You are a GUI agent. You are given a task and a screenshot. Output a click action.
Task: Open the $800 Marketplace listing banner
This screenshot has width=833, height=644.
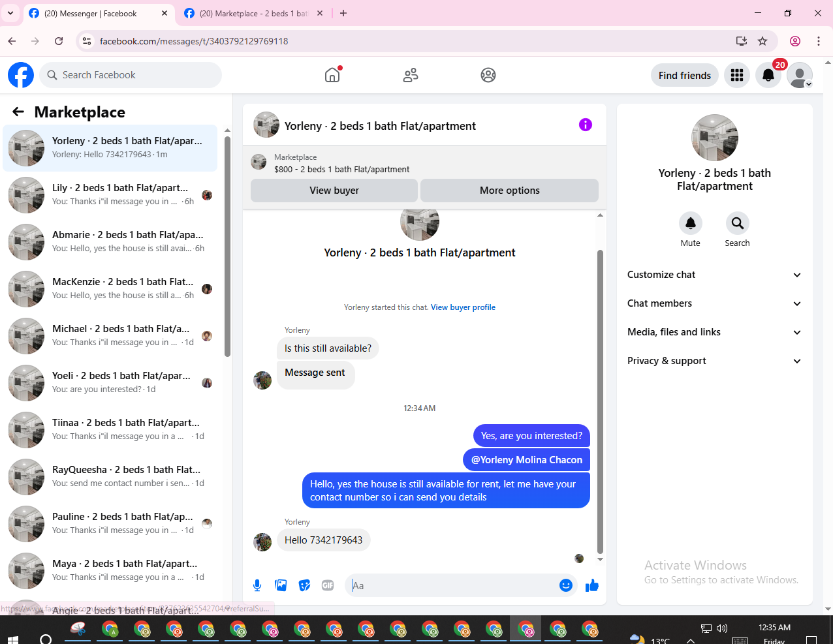click(424, 163)
